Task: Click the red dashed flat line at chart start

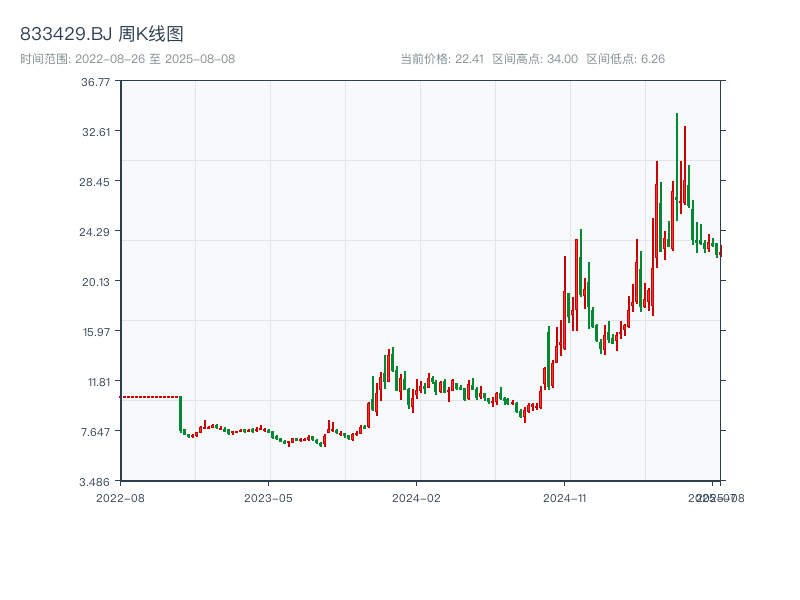Action: point(149,397)
